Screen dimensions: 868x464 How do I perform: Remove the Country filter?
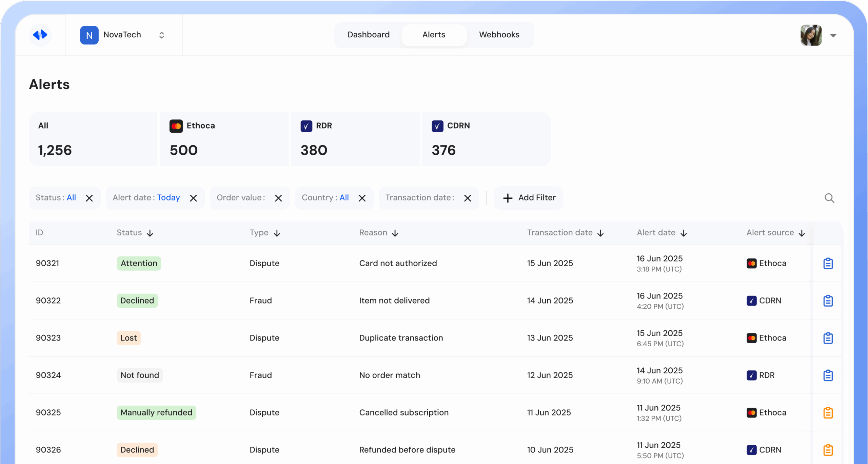point(362,198)
